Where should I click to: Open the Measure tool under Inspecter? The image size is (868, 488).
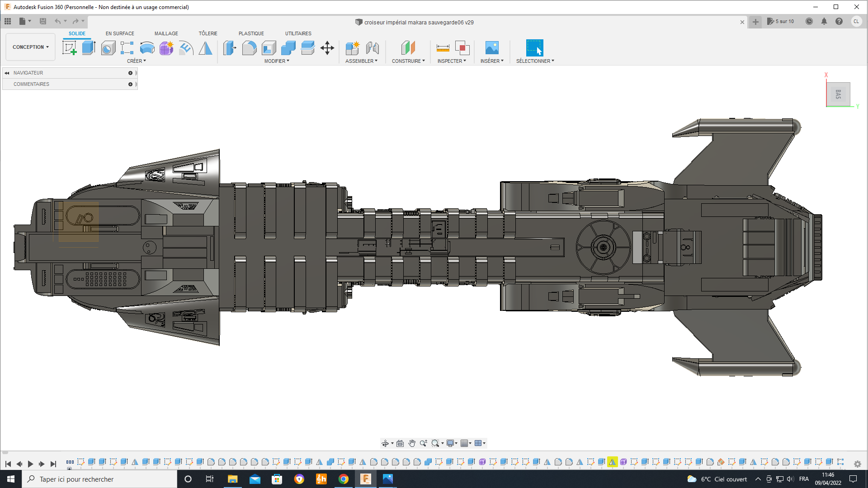pos(443,48)
